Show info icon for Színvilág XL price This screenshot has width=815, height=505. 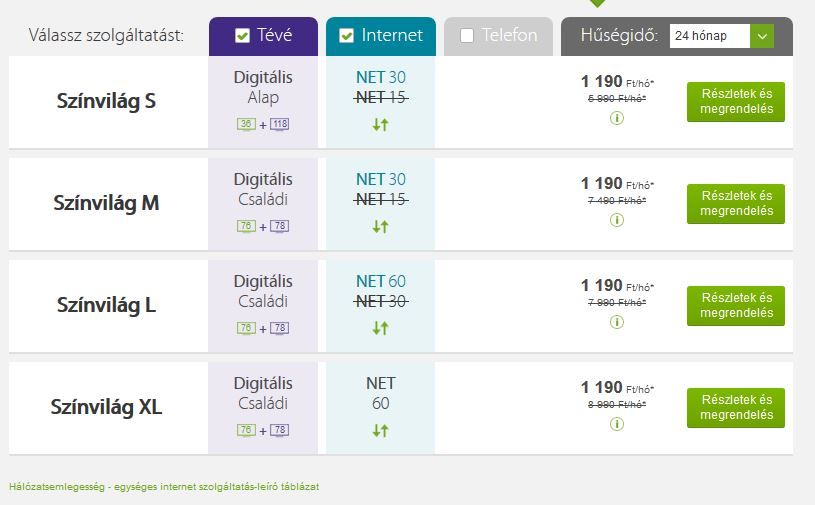tap(616, 424)
